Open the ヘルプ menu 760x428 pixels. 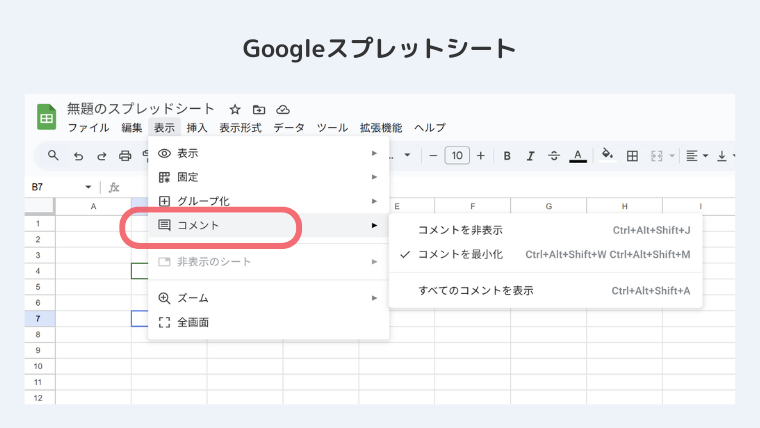(x=429, y=127)
